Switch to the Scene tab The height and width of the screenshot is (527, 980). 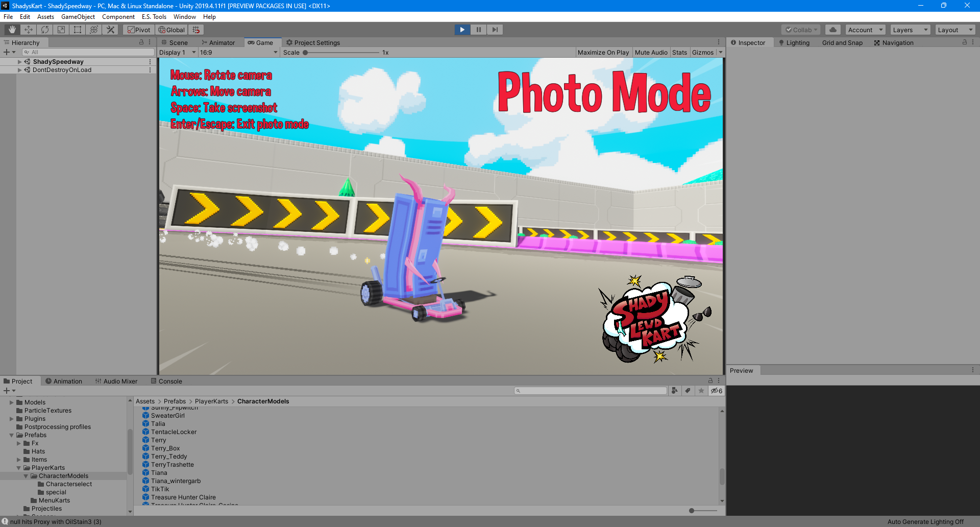[174, 42]
